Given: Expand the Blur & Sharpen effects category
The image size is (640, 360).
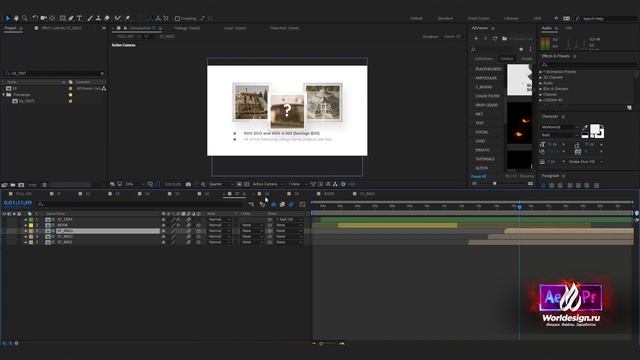Looking at the screenshot, I should [x=541, y=89].
